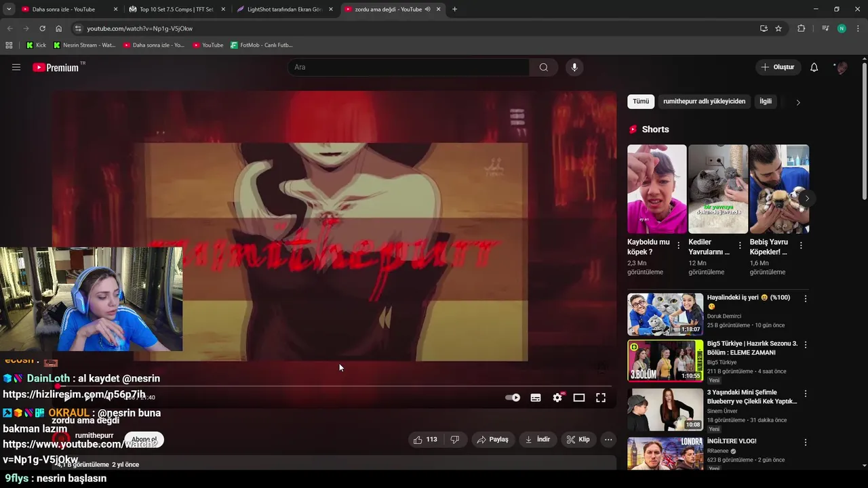Open the Chrome three-dot menu
Image resolution: width=868 pixels, height=488 pixels.
pos(858,28)
